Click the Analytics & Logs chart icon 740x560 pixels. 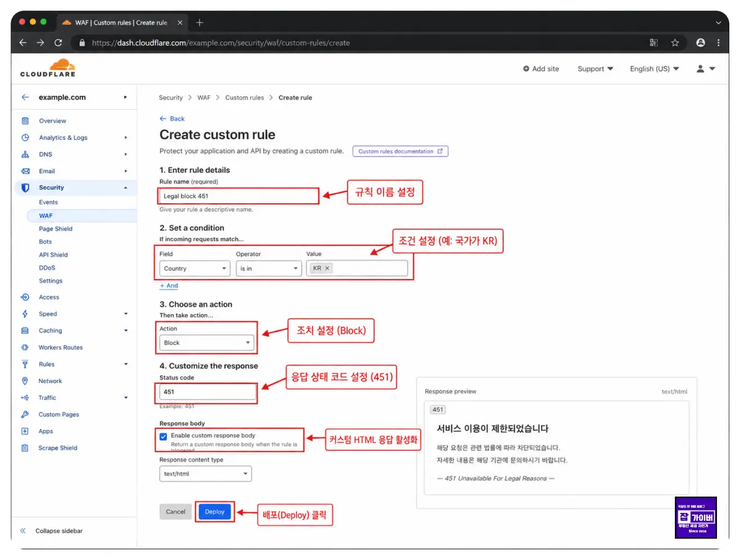(25, 137)
